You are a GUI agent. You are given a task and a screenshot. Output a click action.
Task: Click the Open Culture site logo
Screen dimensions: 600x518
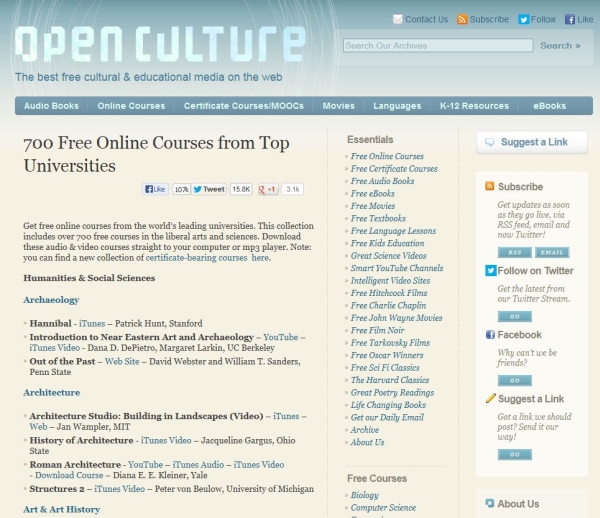[x=162, y=42]
